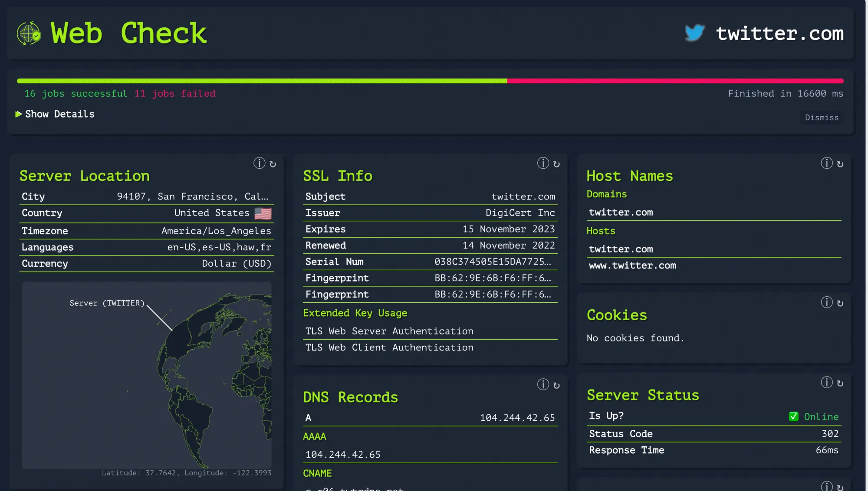
Task: Open info icon on Server Status card
Action: (826, 383)
